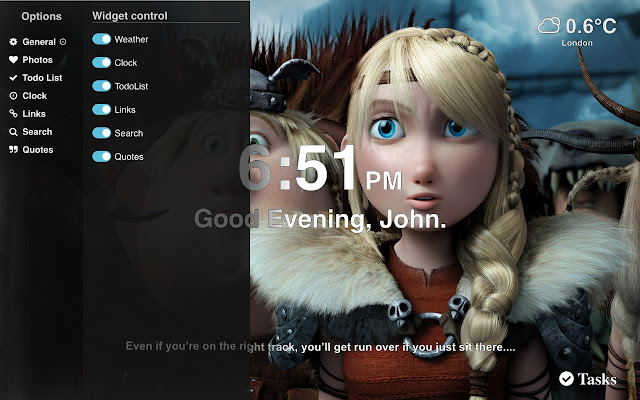
Task: Click the Quotes widget label
Action: [129, 157]
